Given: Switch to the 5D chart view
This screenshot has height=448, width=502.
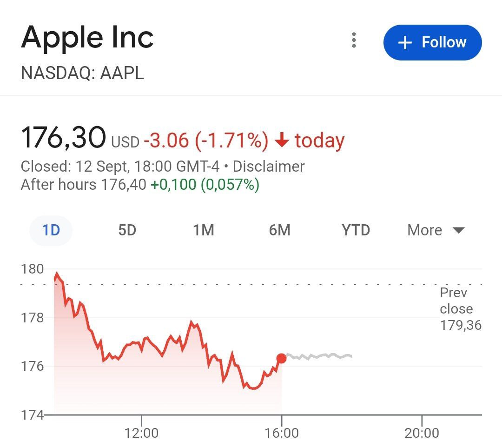Looking at the screenshot, I should coord(126,230).
